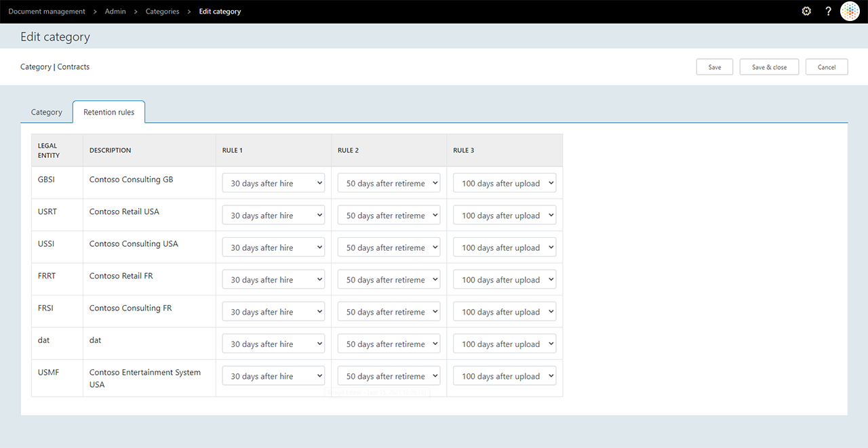Open Rule 2 dropdown for USSI
The height and width of the screenshot is (448, 868).
click(x=389, y=247)
